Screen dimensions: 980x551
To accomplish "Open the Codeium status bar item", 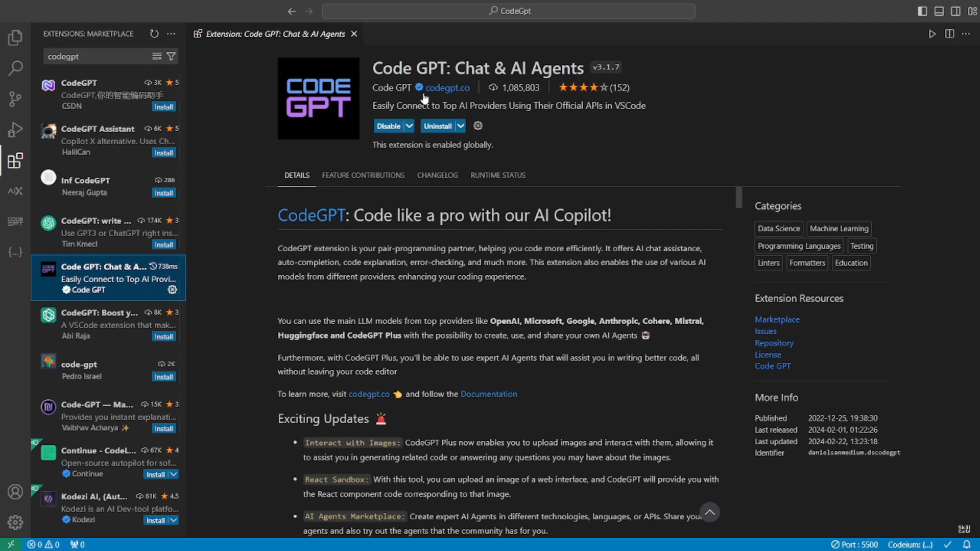I will click(x=910, y=544).
